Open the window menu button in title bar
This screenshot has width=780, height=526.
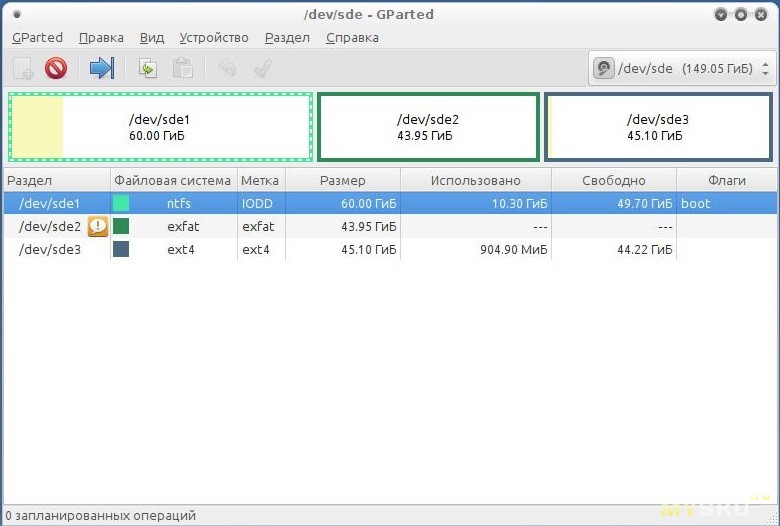click(x=17, y=14)
